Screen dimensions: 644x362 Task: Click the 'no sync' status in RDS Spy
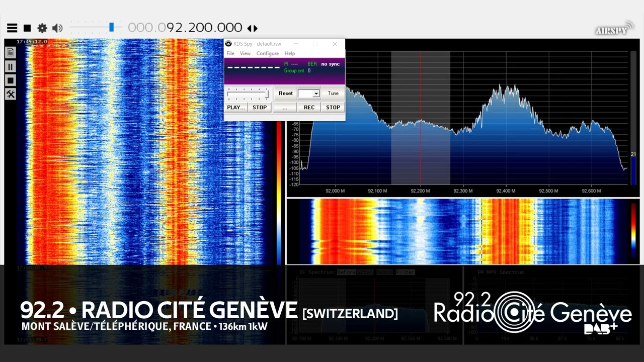tap(331, 64)
